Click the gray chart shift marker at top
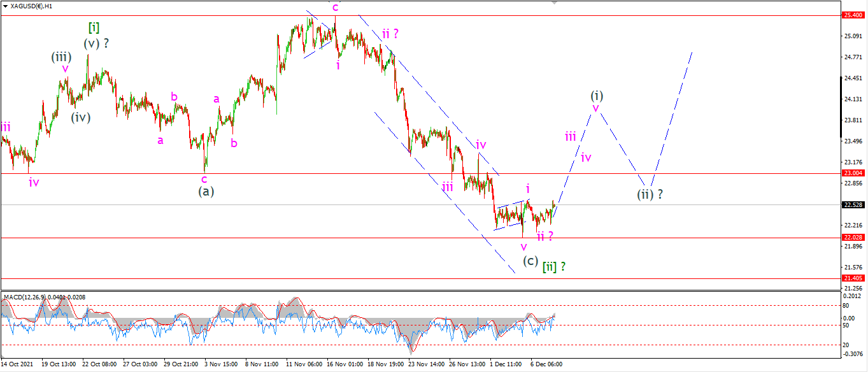868x372 pixels. 554,2
